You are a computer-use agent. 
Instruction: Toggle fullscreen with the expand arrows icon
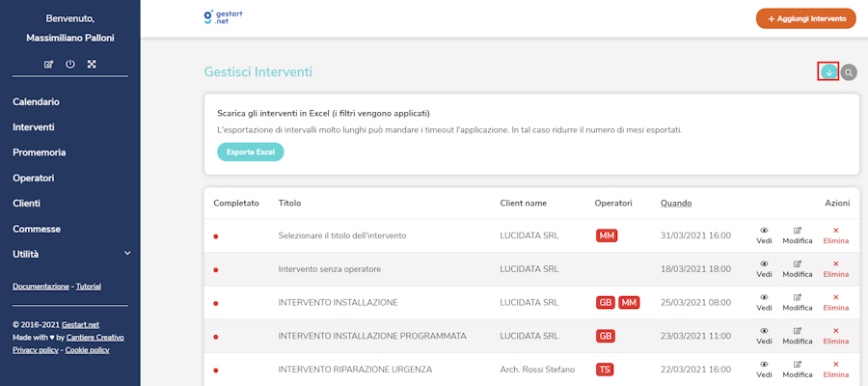tap(92, 64)
